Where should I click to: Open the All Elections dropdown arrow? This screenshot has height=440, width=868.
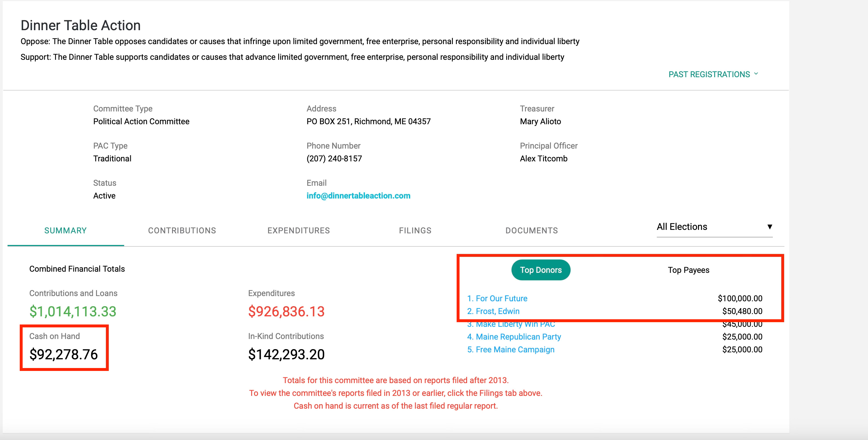pos(770,227)
